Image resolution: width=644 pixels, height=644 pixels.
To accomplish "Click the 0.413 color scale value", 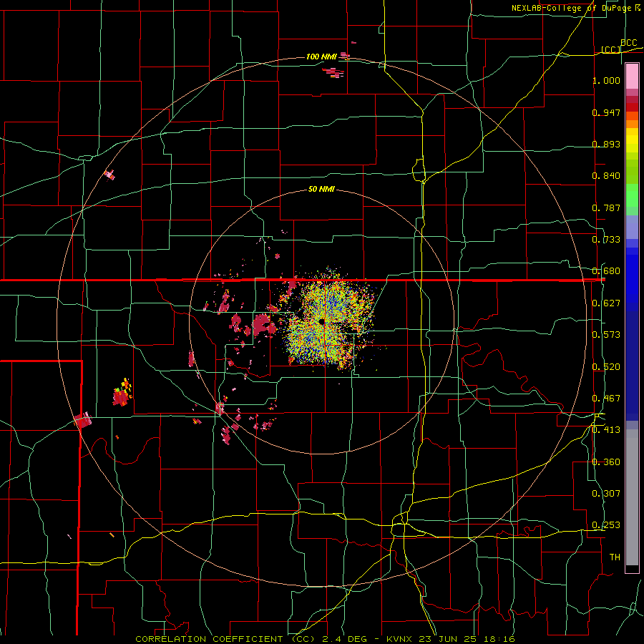I will click(606, 429).
